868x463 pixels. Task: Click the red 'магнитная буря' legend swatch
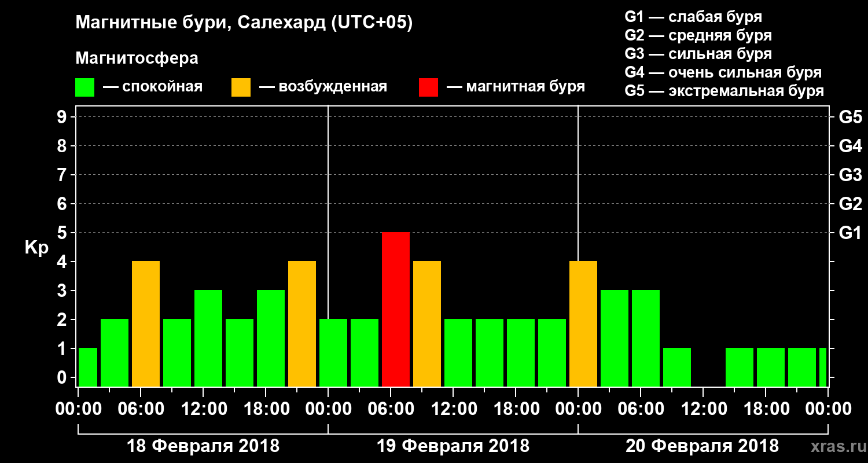pyautogui.click(x=428, y=87)
